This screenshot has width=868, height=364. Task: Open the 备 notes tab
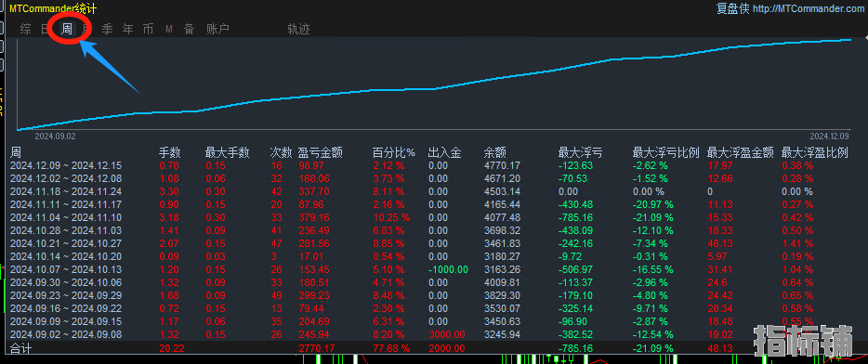click(190, 30)
